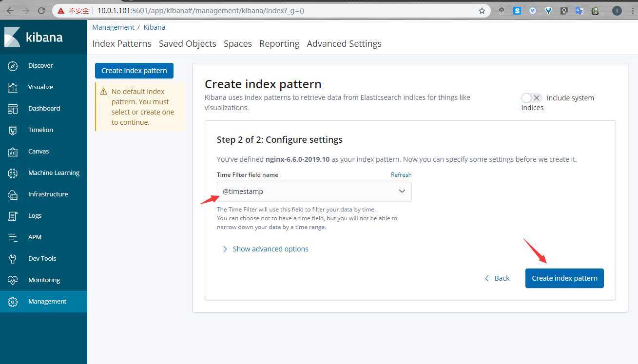Select the Dev Tools menu label

42,259
